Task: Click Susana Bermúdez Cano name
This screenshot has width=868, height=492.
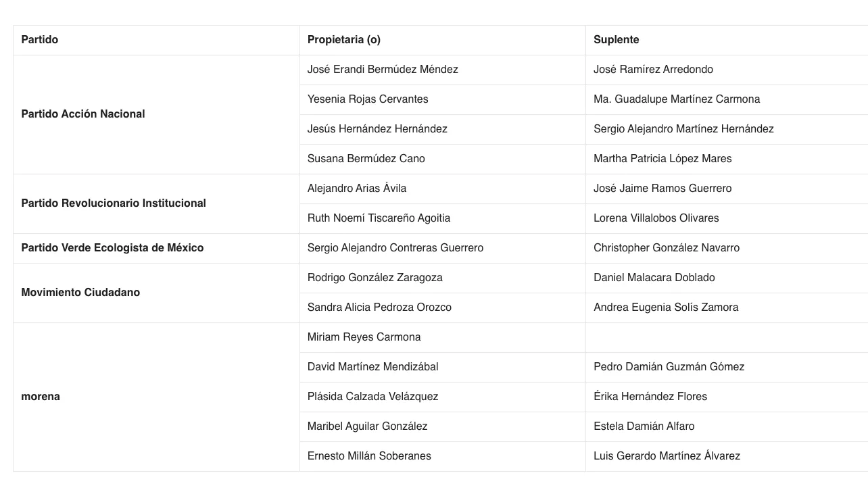Action: pyautogui.click(x=366, y=159)
